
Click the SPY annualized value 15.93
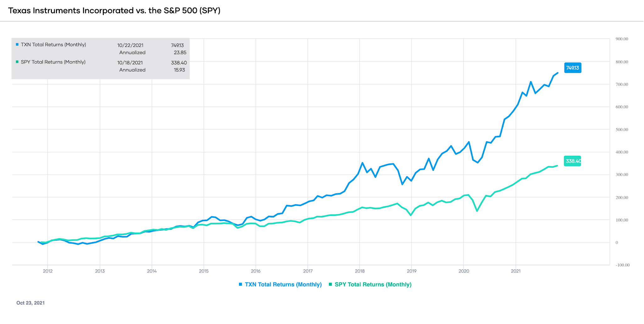pos(179,70)
